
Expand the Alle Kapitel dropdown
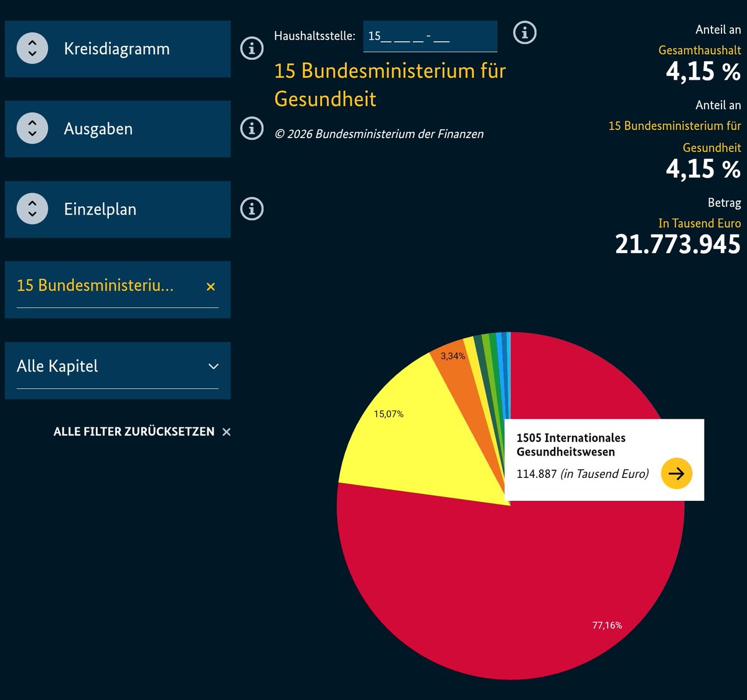pyautogui.click(x=118, y=370)
